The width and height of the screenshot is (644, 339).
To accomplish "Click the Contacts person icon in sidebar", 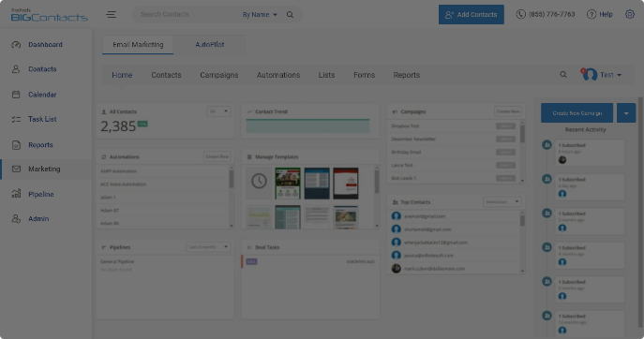I will pos(16,69).
